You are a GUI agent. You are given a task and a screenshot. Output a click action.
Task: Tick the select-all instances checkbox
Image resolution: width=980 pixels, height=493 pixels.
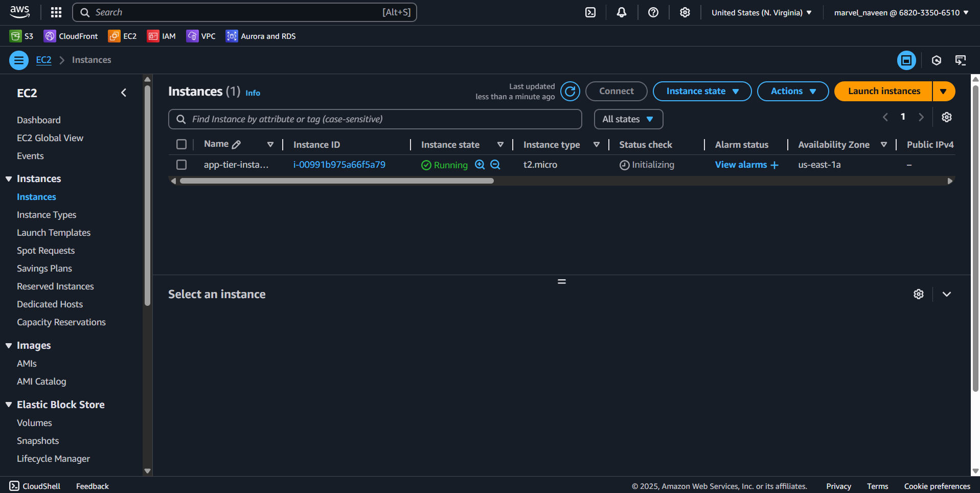[x=181, y=144]
